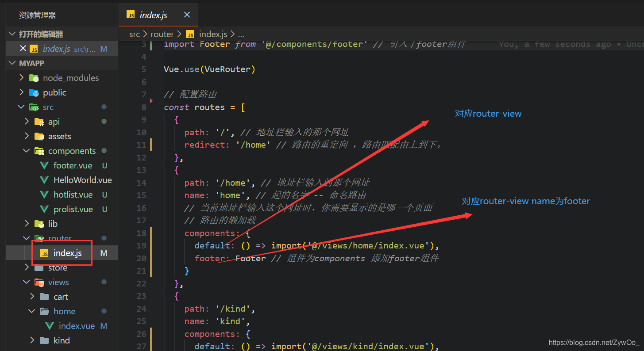Screen dimensions: 644x351
Task: Expand the kind folder chevron
Action: click(32, 340)
